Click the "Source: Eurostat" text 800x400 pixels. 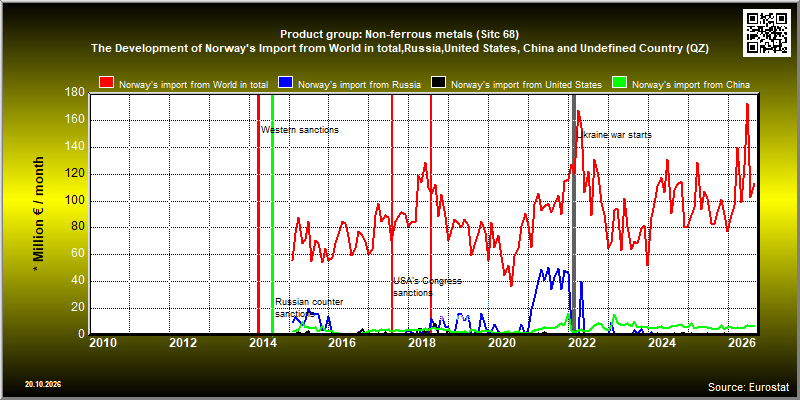click(748, 387)
